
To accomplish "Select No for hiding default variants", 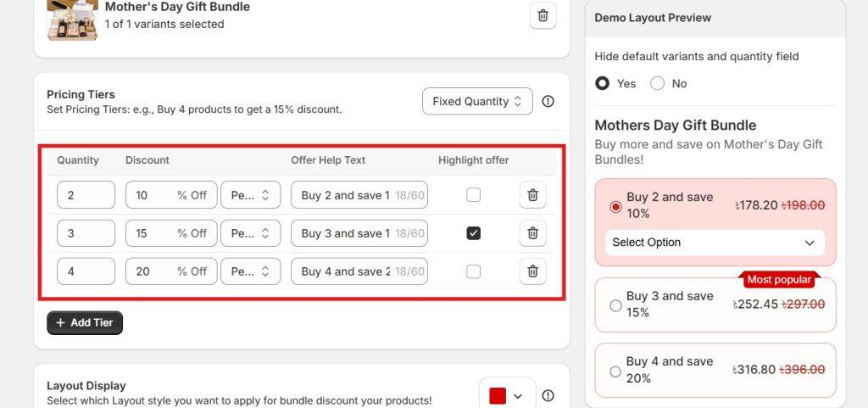I will 658,84.
